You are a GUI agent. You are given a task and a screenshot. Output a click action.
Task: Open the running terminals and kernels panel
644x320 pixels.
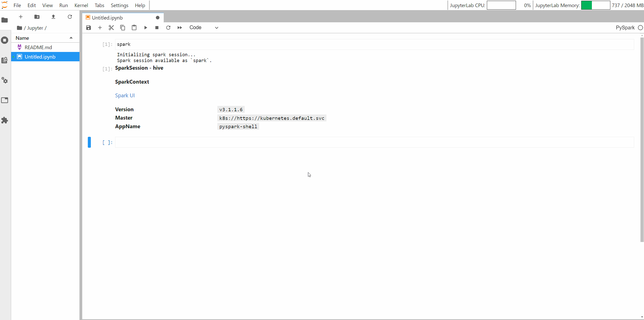click(5, 40)
